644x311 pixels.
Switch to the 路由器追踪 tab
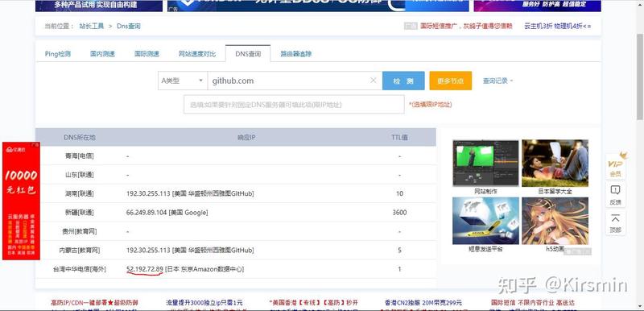coord(295,54)
